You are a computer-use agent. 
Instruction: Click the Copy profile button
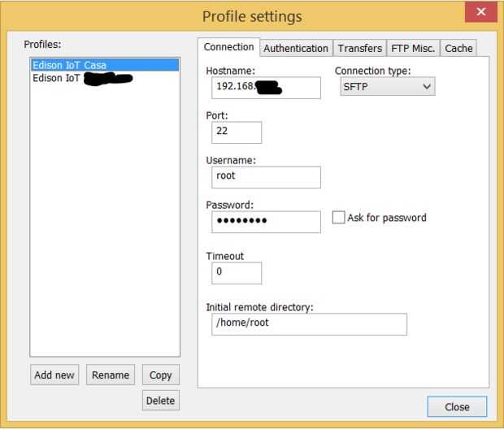pyautogui.click(x=160, y=375)
